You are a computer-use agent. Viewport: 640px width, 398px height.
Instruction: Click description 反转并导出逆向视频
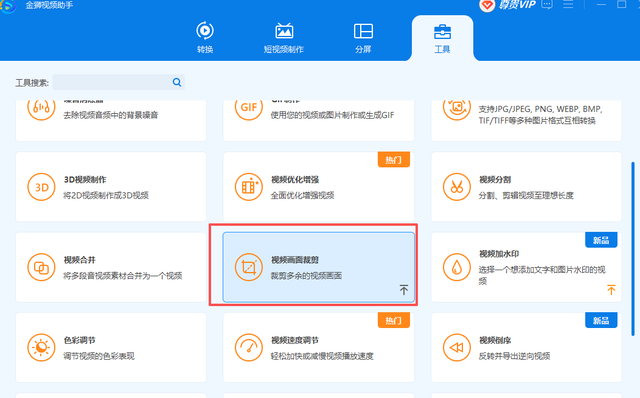(x=514, y=356)
